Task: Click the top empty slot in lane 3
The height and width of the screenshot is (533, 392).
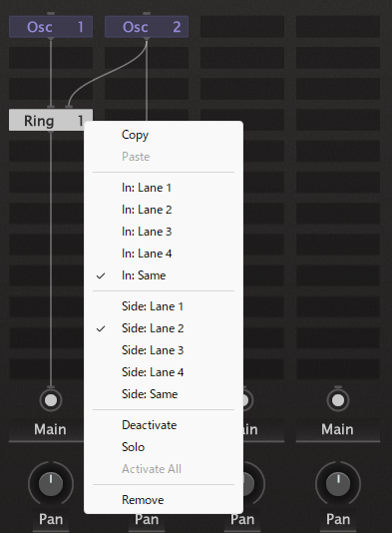Action: tap(242, 27)
